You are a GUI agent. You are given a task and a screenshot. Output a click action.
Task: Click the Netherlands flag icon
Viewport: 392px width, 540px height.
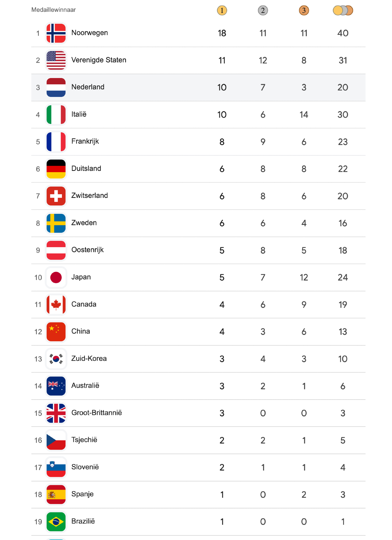point(56,87)
